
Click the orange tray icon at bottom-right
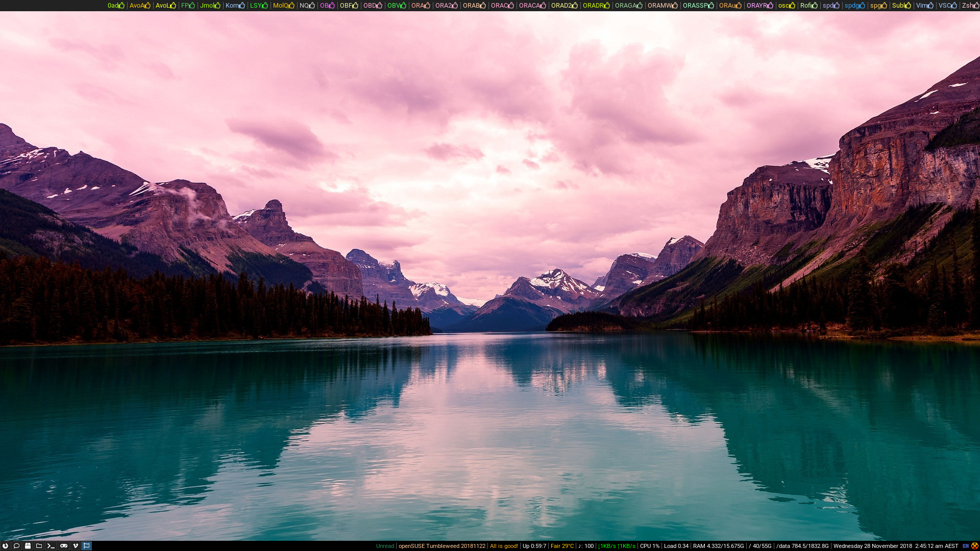[x=974, y=546]
